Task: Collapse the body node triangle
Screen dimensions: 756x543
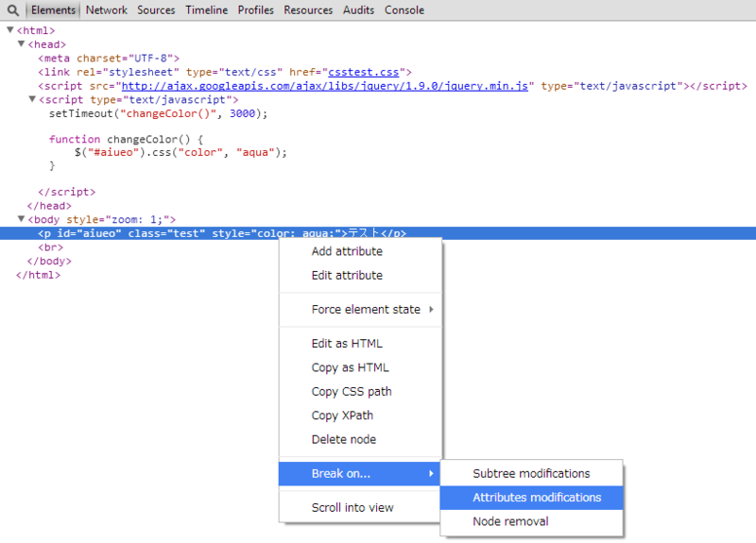Action: pos(21,219)
